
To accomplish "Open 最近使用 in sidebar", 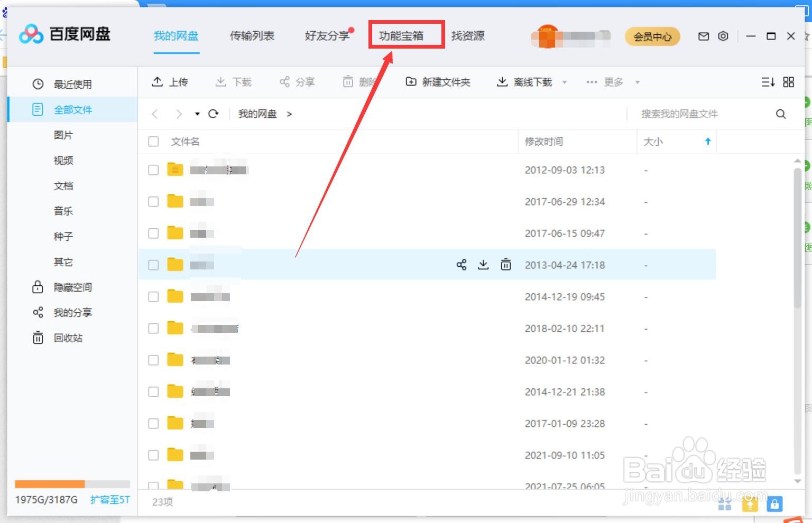I will tap(72, 85).
